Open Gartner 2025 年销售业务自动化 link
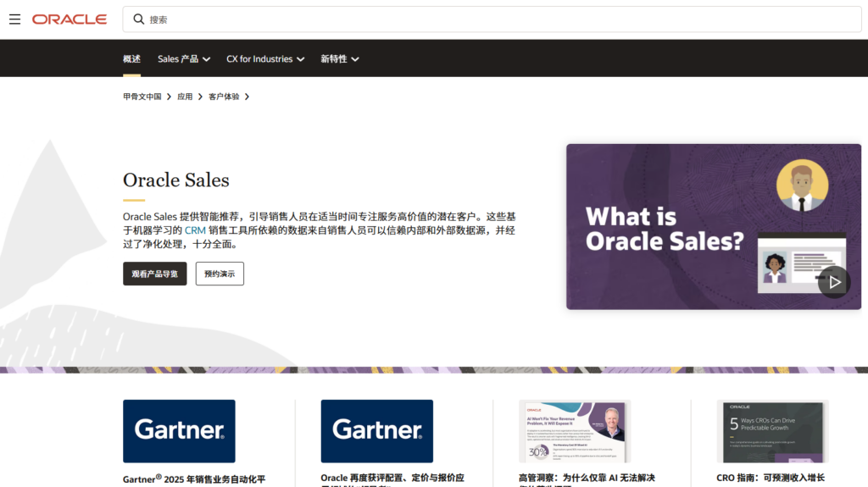 194,479
